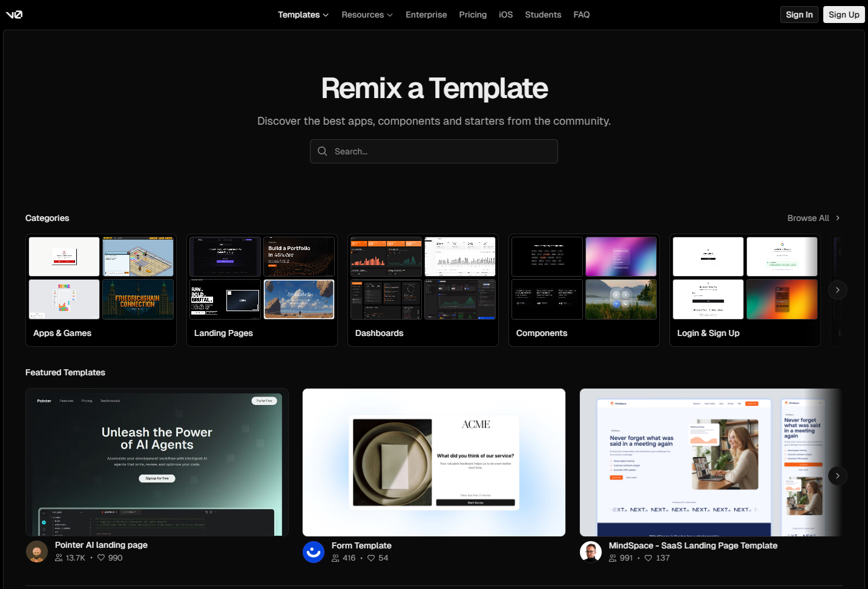The image size is (868, 589).
Task: Focus the template search field
Action: (442, 151)
